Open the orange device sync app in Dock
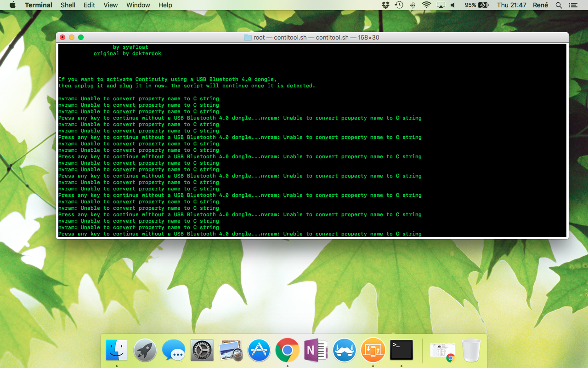The image size is (588, 368). pyautogui.click(x=373, y=351)
